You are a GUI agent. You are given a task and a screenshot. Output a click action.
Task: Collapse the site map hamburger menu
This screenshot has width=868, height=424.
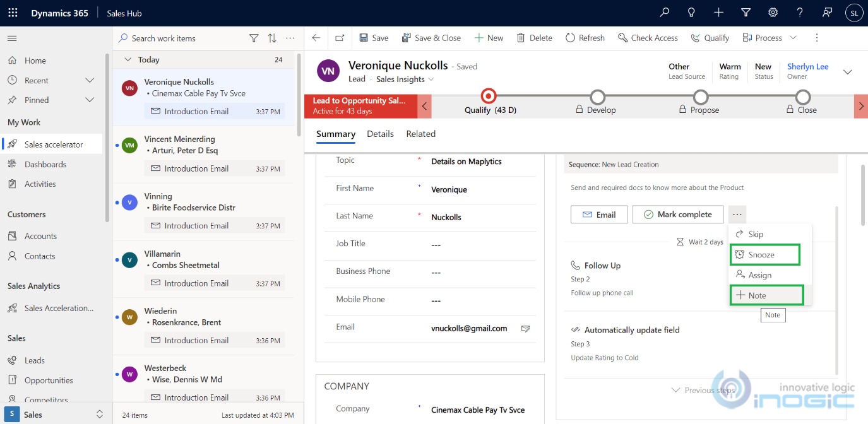pos(12,38)
